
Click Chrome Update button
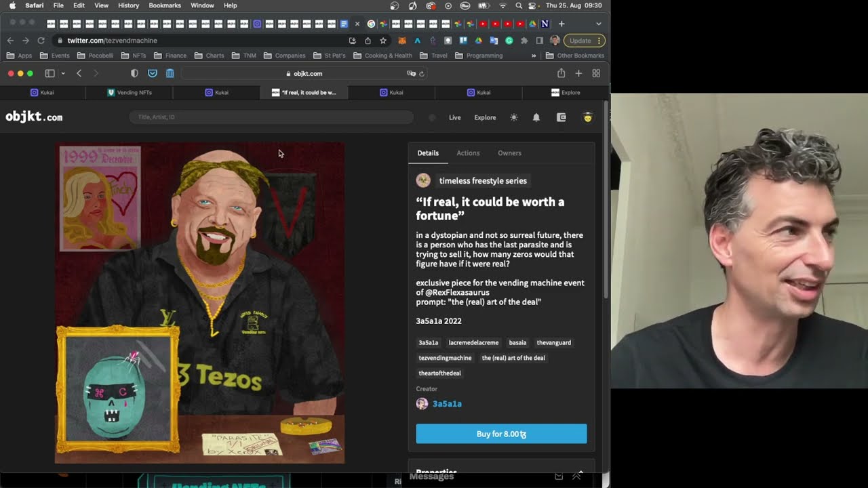point(584,41)
